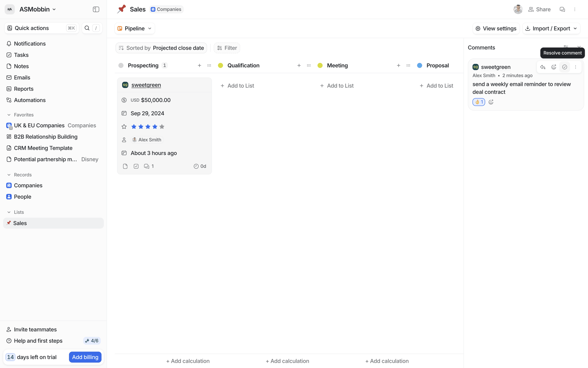The width and height of the screenshot is (588, 368).
Task: Select the Sales list
Action: pos(53,223)
